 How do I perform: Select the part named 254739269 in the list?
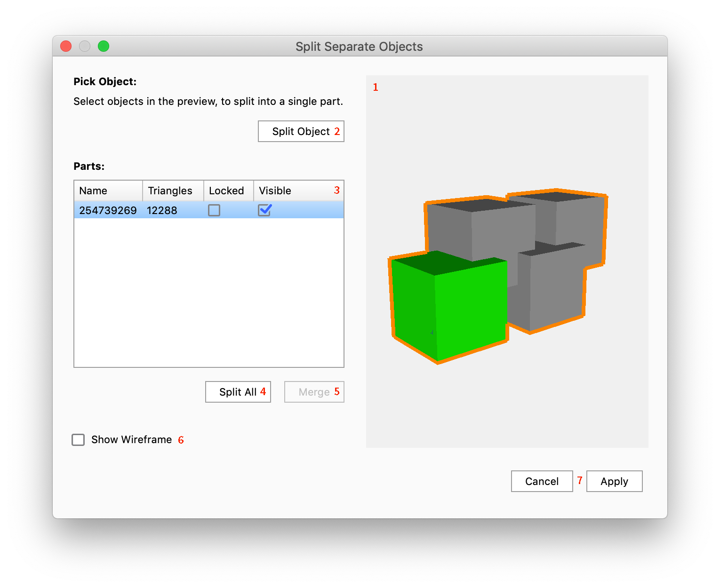pyautogui.click(x=108, y=210)
